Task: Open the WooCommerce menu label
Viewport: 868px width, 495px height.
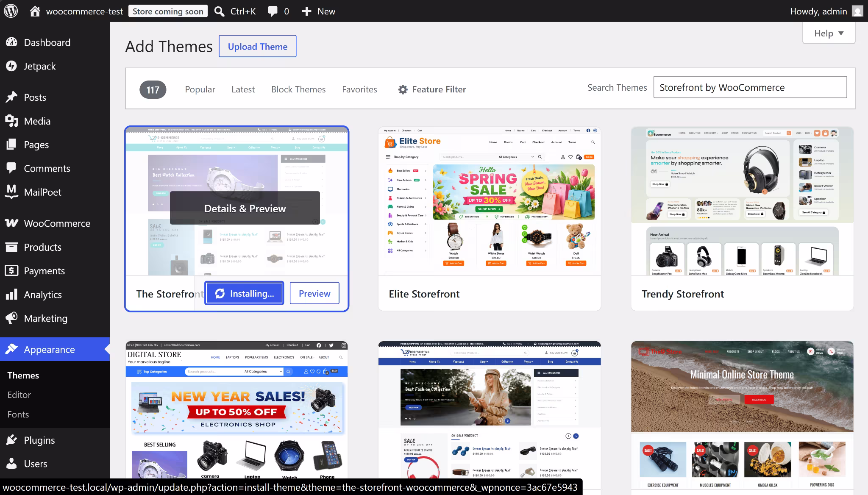Action: click(57, 223)
